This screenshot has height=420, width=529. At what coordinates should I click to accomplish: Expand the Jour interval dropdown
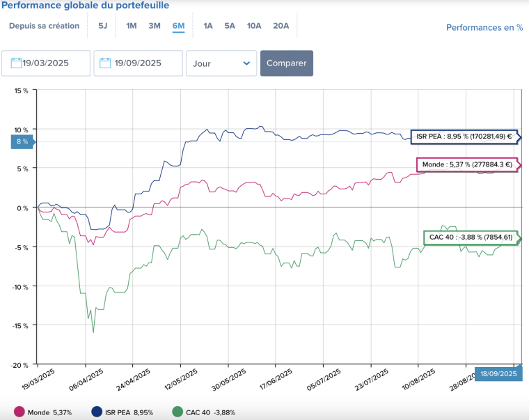click(x=221, y=63)
